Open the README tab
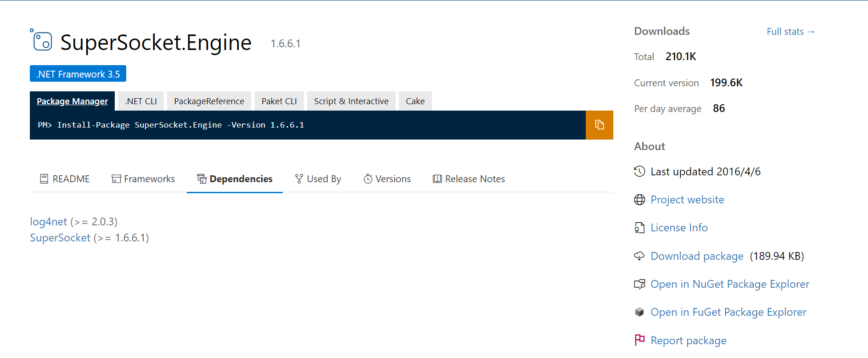The height and width of the screenshot is (358, 868). (x=65, y=179)
